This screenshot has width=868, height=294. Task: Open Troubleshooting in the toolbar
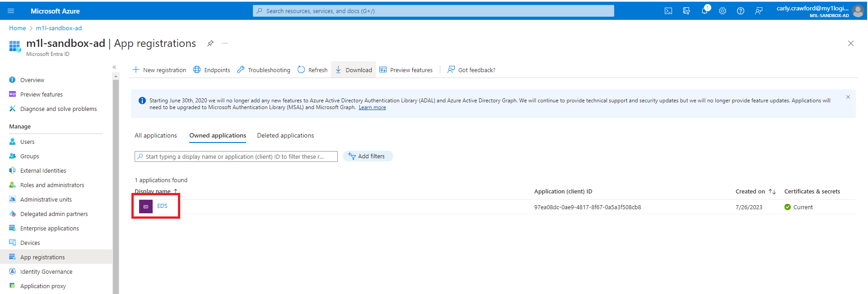point(264,70)
